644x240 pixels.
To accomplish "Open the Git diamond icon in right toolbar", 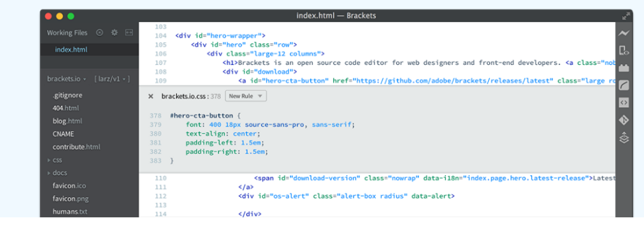I will 624,120.
